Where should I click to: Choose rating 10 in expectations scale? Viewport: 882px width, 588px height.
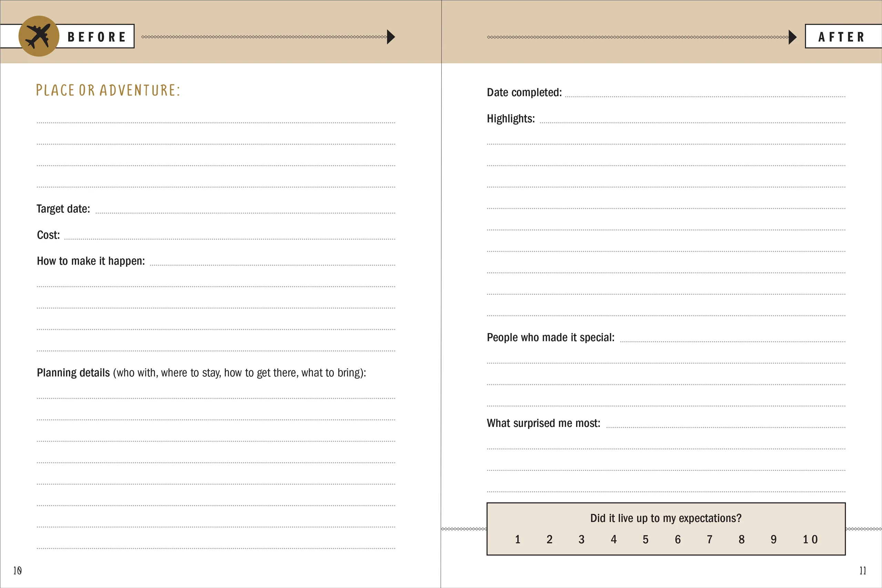(810, 539)
